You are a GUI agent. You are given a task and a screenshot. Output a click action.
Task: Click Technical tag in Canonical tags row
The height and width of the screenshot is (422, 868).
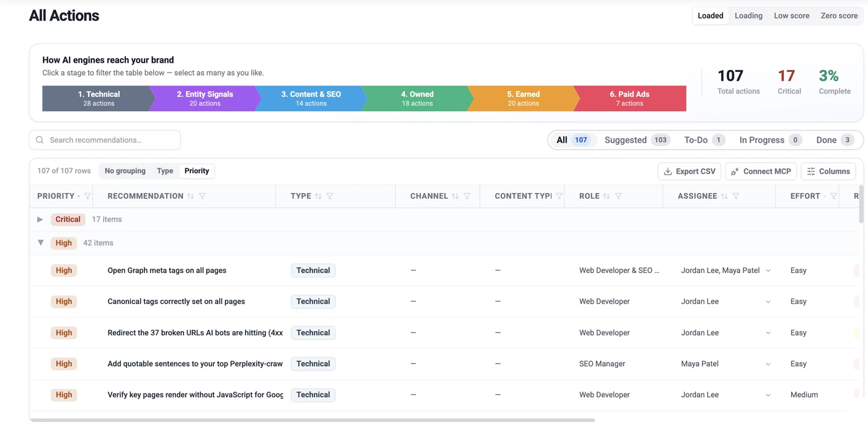point(313,302)
